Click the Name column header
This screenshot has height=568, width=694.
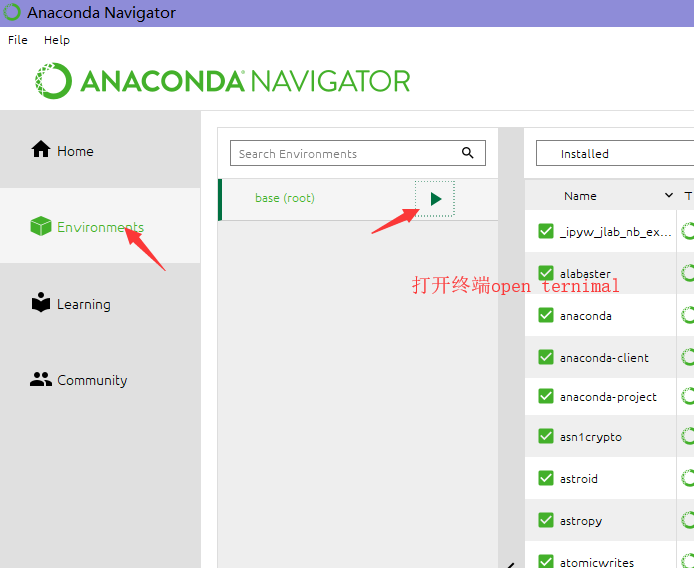(580, 196)
